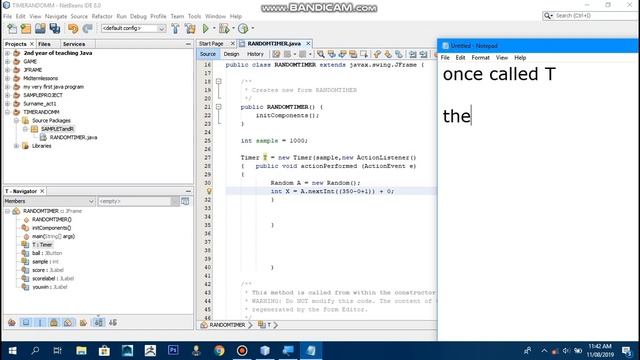
Task: Open the Run Project dropdown arrow
Action: 213,28
